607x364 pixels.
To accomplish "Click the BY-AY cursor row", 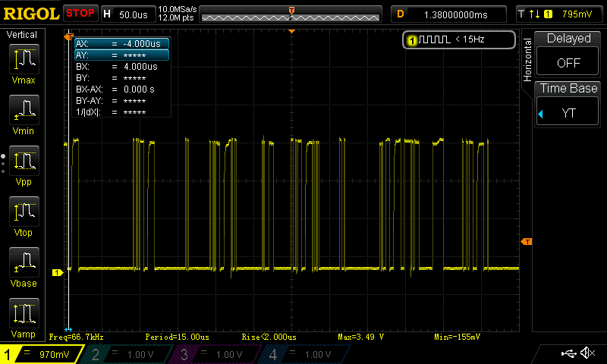I will point(121,101).
